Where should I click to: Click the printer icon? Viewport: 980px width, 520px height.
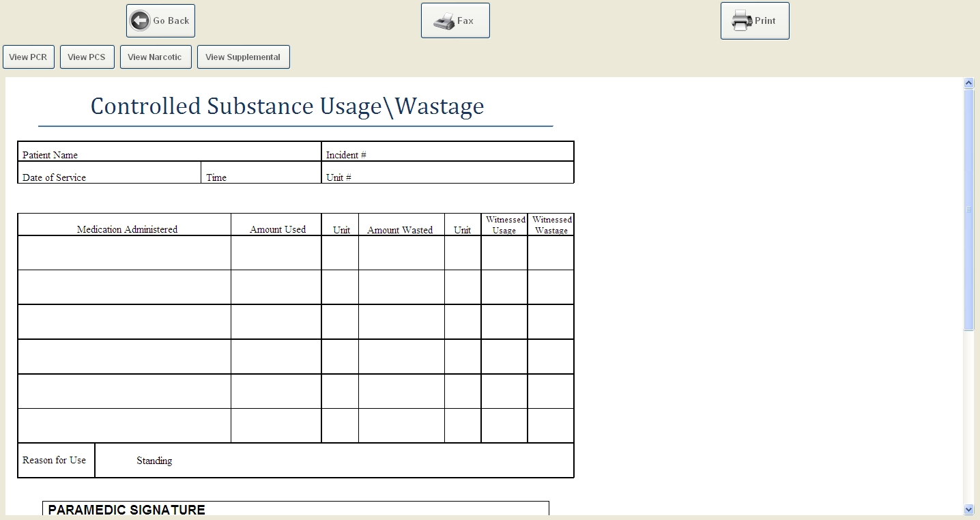pyautogui.click(x=742, y=20)
